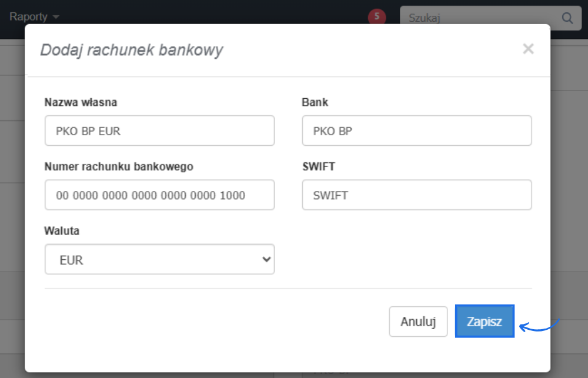Click the Waluta label
Viewport: 588px width, 378px height.
pos(62,230)
